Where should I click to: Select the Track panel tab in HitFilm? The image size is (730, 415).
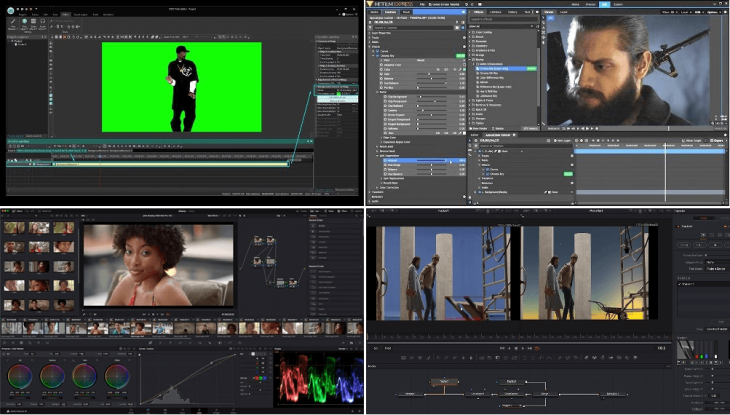click(406, 12)
